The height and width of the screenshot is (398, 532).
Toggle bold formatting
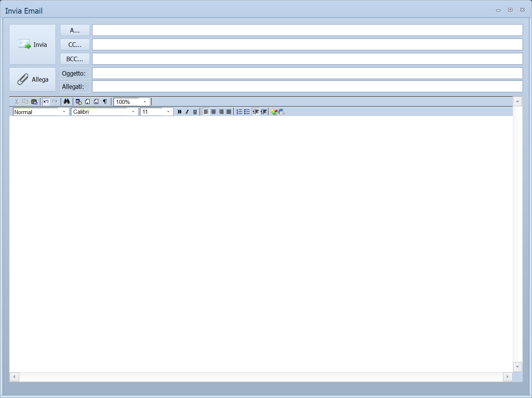tap(179, 112)
